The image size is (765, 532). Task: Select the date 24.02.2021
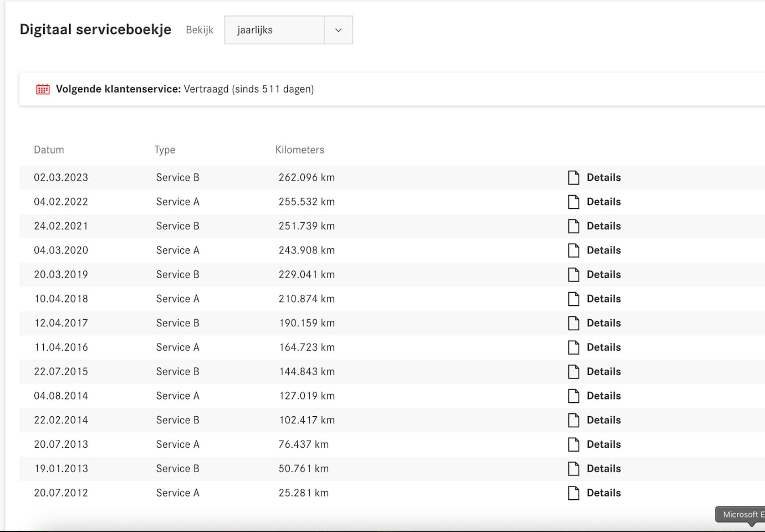pyautogui.click(x=61, y=226)
